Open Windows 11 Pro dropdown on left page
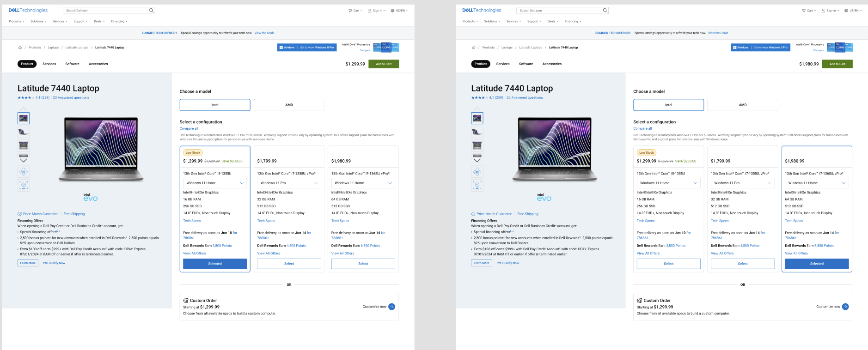The width and height of the screenshot is (868, 350). 289,183
